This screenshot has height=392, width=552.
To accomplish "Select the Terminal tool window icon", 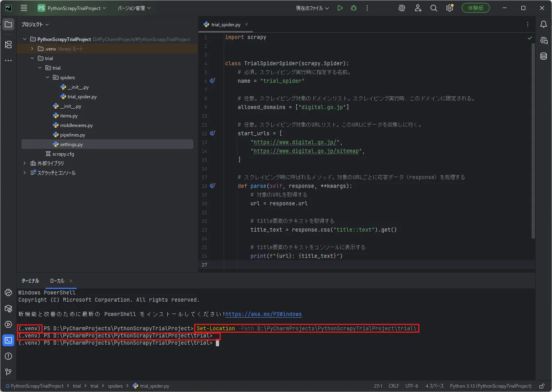I will click(8, 340).
